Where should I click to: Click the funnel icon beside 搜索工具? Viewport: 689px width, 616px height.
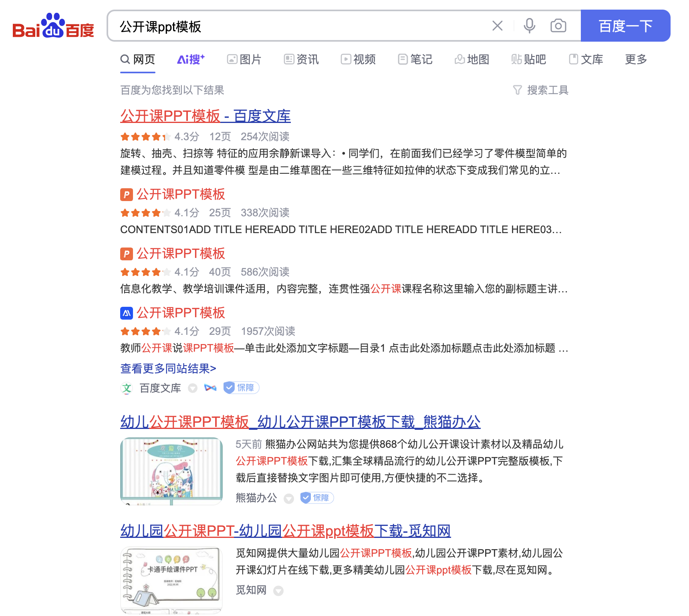click(x=518, y=90)
